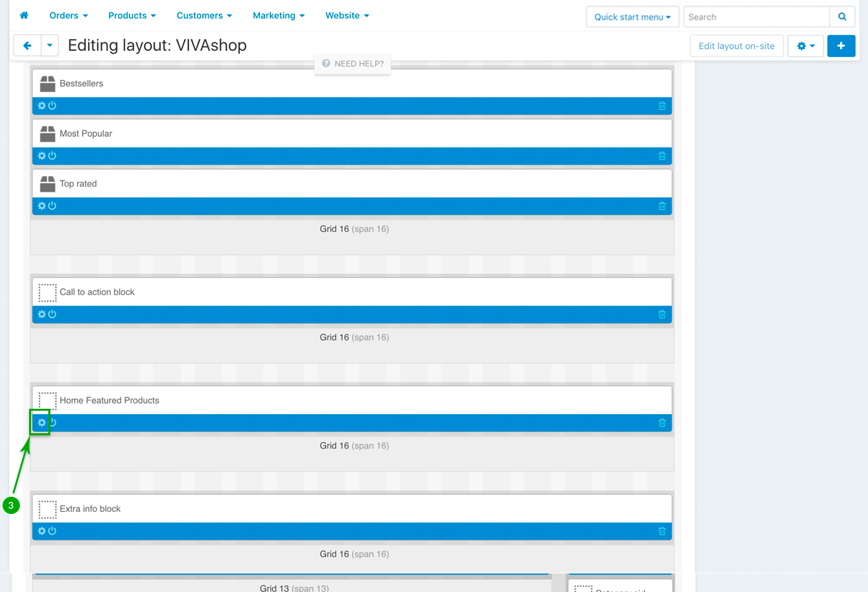Image resolution: width=868 pixels, height=592 pixels.
Task: Toggle Extra info block on/off power icon
Action: point(52,531)
